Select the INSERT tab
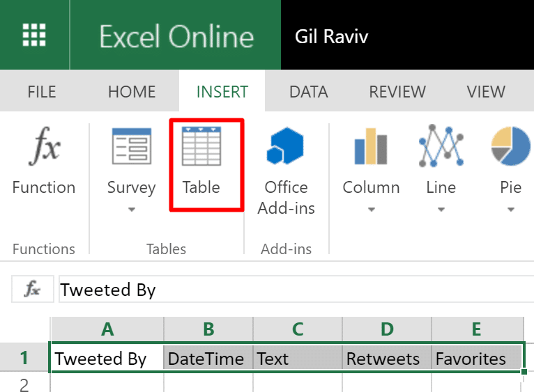Viewport: 534px width, 392px height. [222, 91]
